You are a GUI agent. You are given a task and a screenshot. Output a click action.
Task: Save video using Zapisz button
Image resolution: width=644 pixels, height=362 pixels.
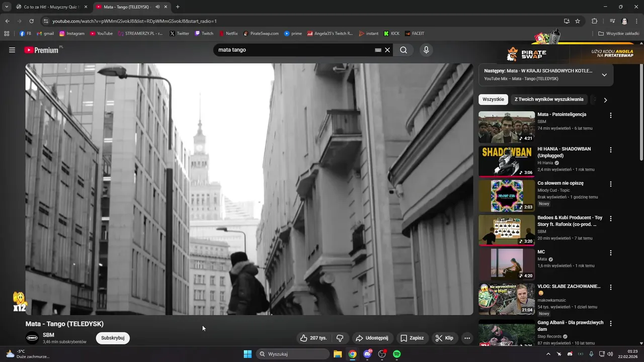click(412, 338)
